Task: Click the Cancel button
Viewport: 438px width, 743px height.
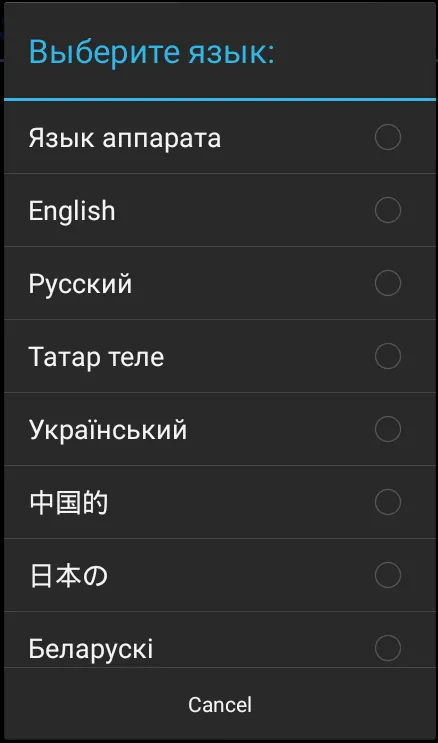Action: pyautogui.click(x=219, y=705)
